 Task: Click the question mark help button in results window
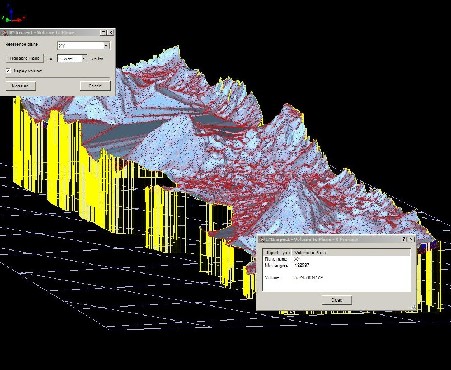pyautogui.click(x=404, y=239)
